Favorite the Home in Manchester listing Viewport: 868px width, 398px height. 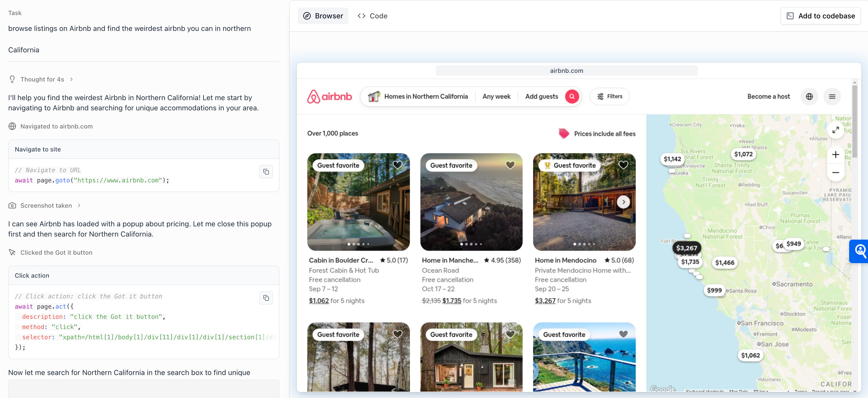coord(510,165)
